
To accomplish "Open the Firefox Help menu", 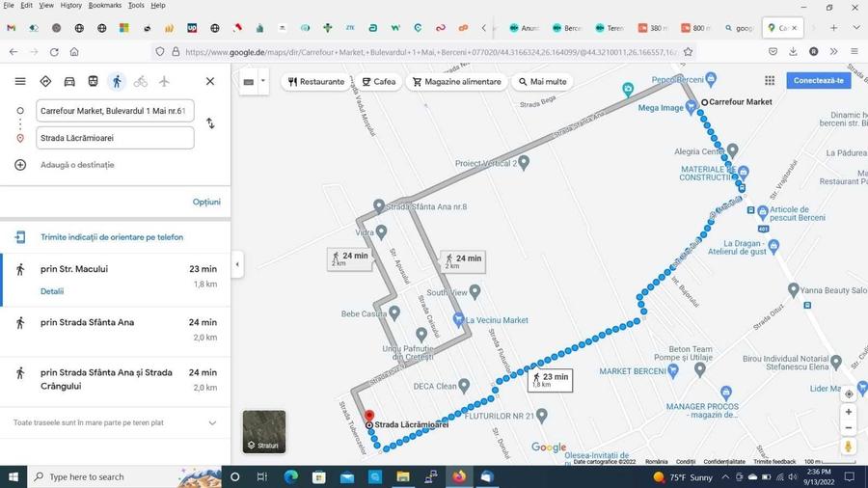I will point(158,5).
